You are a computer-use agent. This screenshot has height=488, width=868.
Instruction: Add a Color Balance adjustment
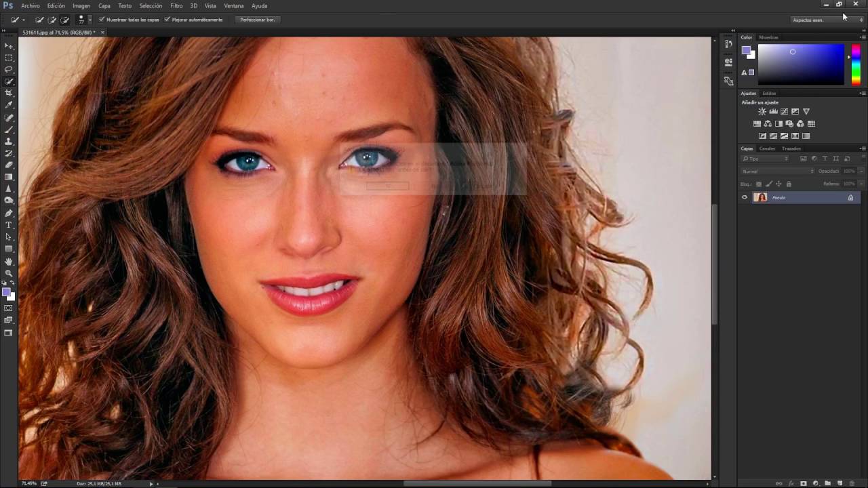[x=768, y=124]
